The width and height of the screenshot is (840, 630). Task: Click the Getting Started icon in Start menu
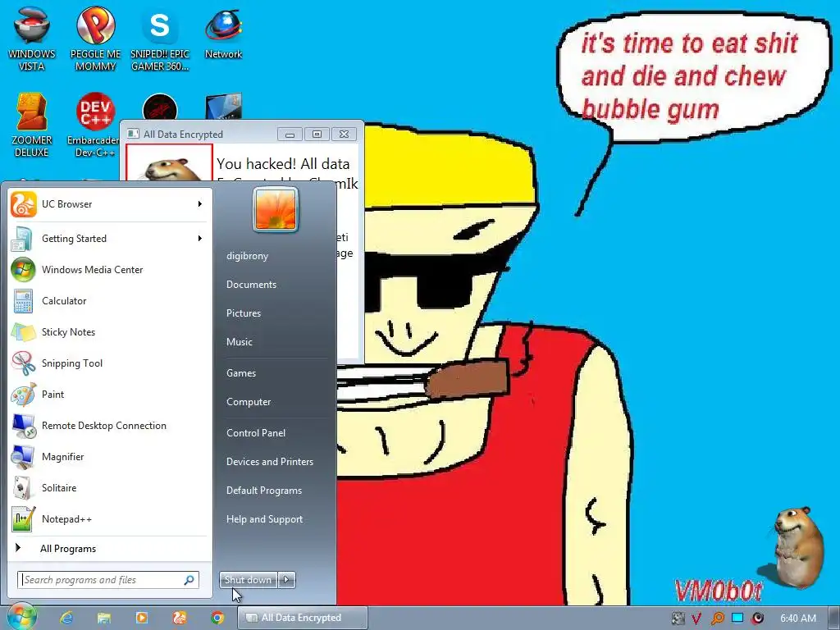22,239
